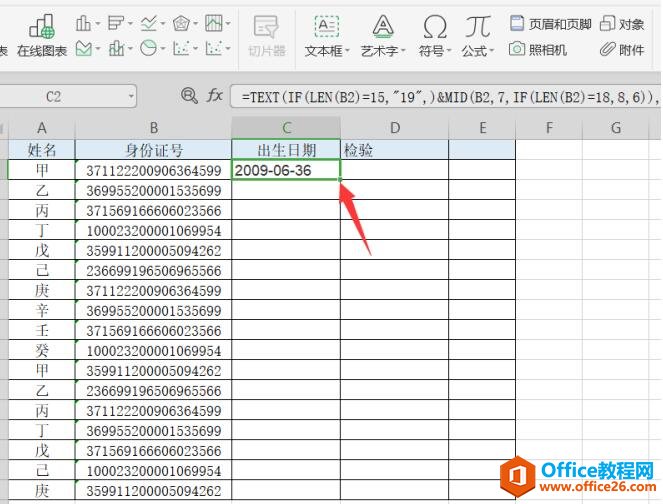
Task: Select the 检验 header cell
Action: 395,150
